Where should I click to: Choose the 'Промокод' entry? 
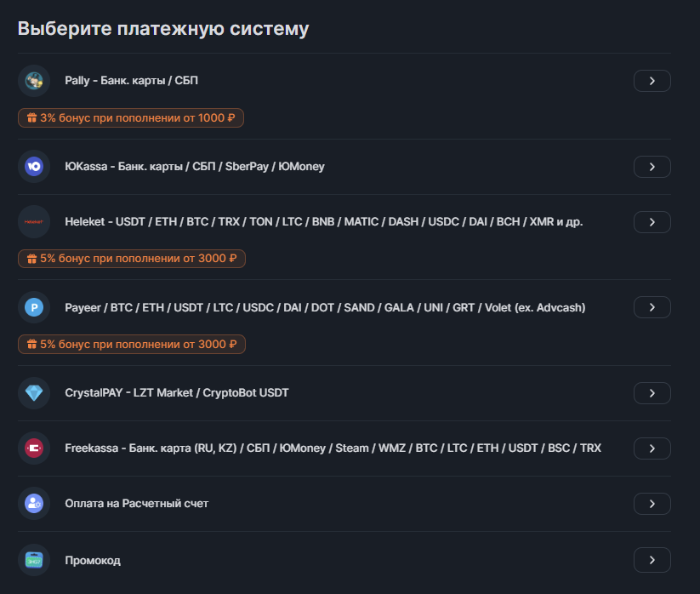pyautogui.click(x=93, y=561)
